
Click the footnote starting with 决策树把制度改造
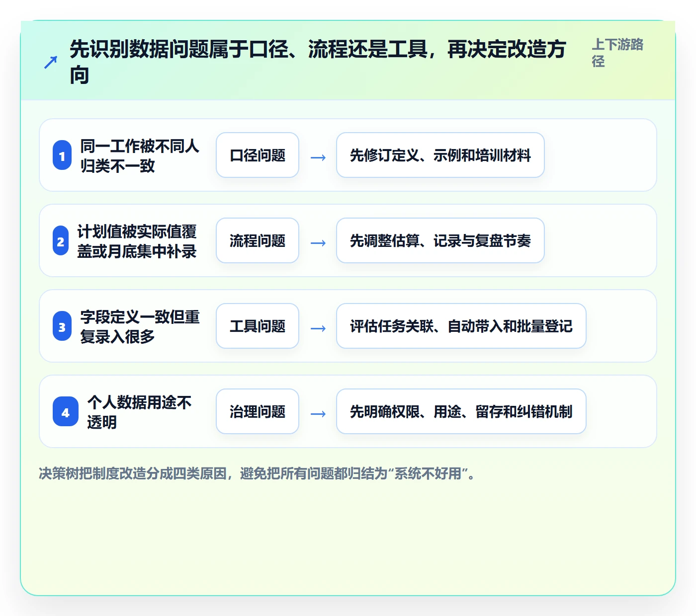click(257, 473)
